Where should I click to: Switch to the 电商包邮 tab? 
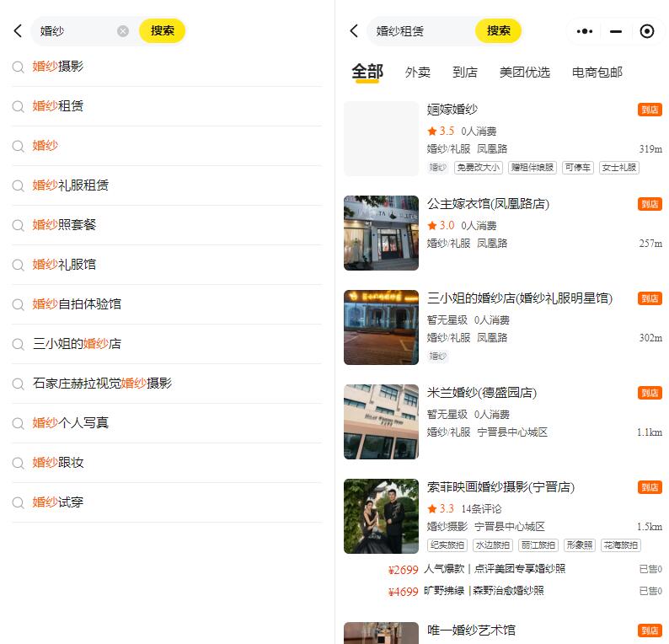click(597, 72)
